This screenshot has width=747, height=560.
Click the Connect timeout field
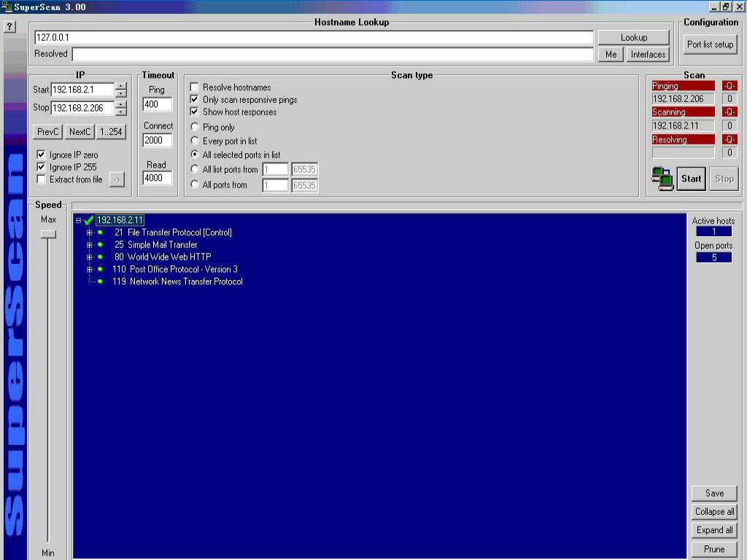[x=158, y=141]
